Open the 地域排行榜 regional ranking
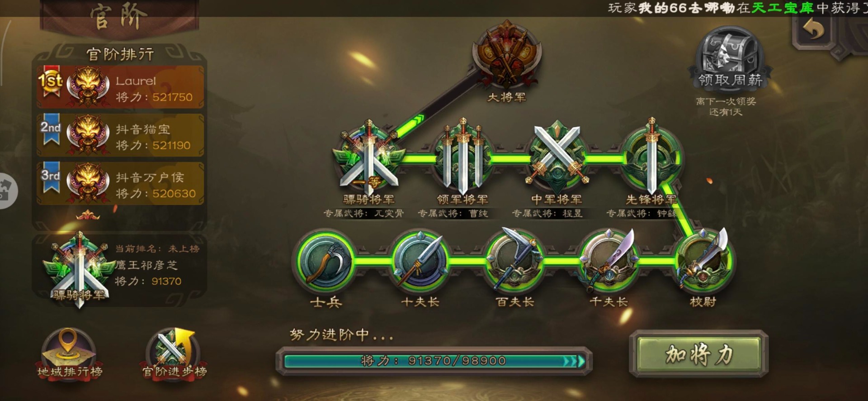The image size is (868, 401). tap(69, 354)
